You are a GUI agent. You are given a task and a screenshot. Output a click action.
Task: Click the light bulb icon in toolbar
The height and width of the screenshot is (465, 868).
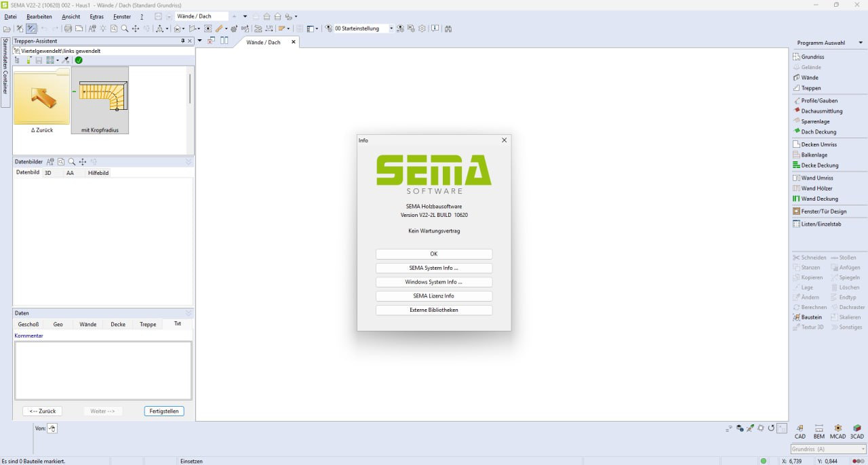pyautogui.click(x=103, y=28)
